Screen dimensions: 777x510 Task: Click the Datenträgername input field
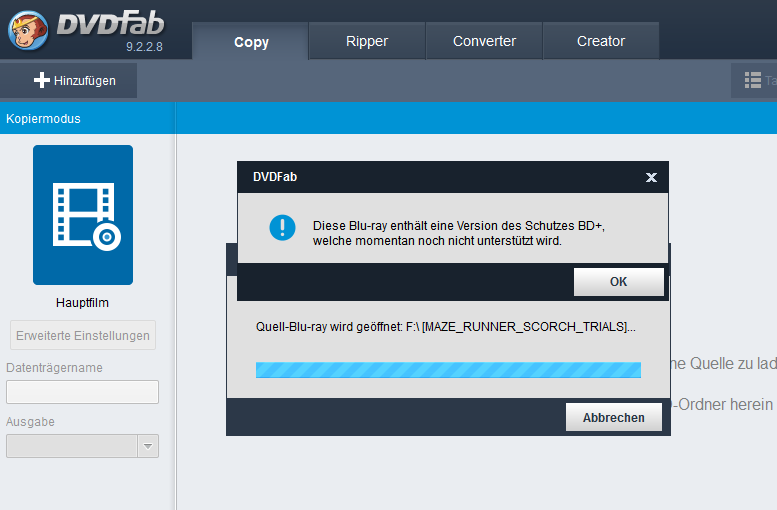click(82, 392)
